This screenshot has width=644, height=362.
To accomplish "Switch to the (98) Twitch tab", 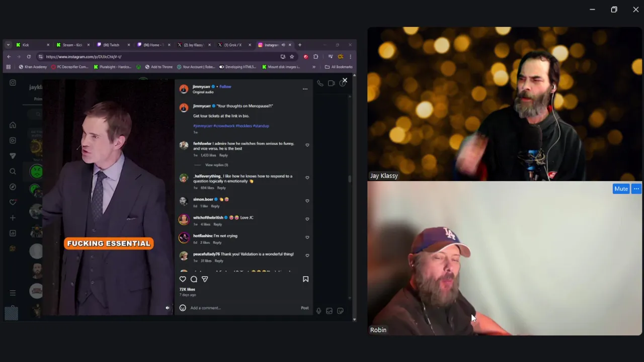I will 112,45.
